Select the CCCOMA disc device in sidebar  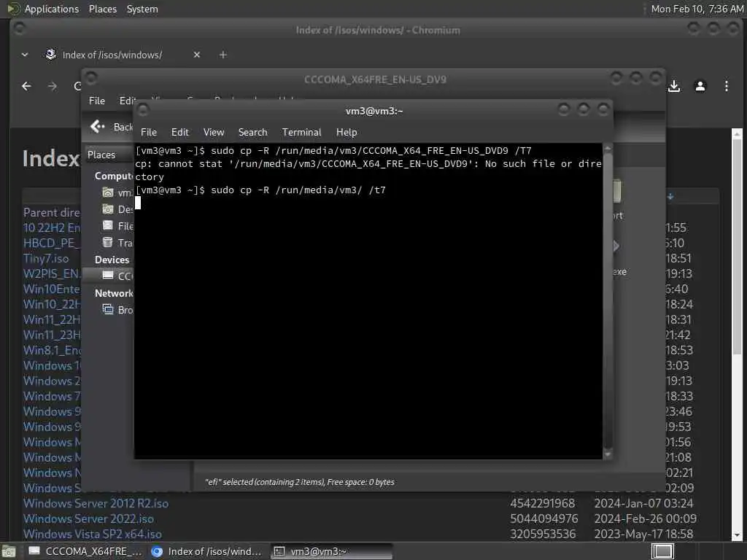[109, 276]
